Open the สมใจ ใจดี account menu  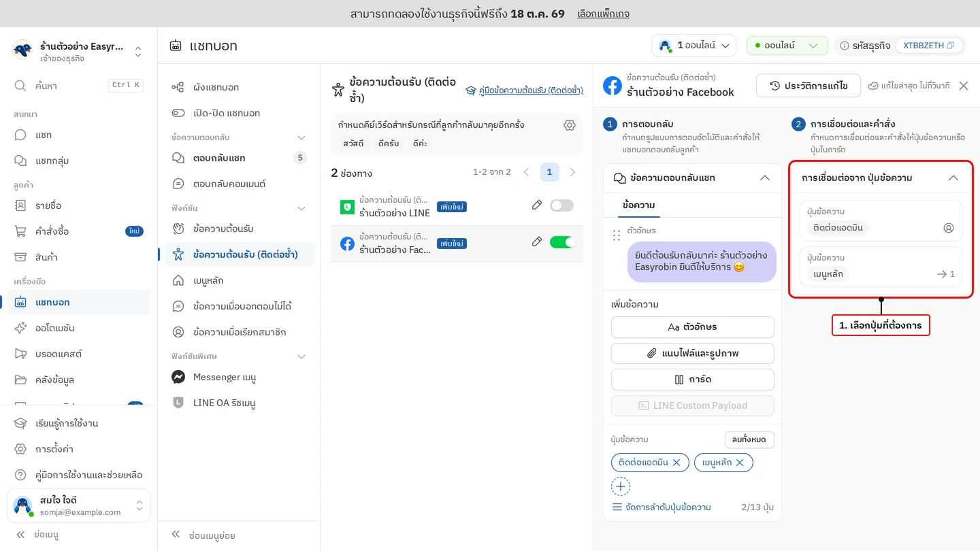(78, 506)
